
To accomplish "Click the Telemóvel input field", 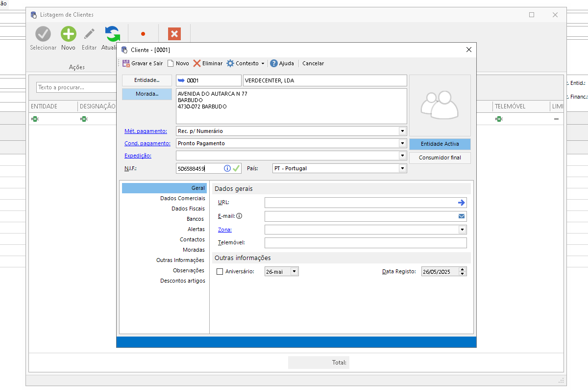I will 365,243.
